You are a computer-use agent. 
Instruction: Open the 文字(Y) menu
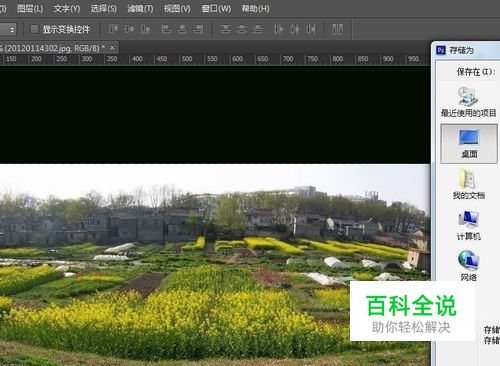(67, 9)
